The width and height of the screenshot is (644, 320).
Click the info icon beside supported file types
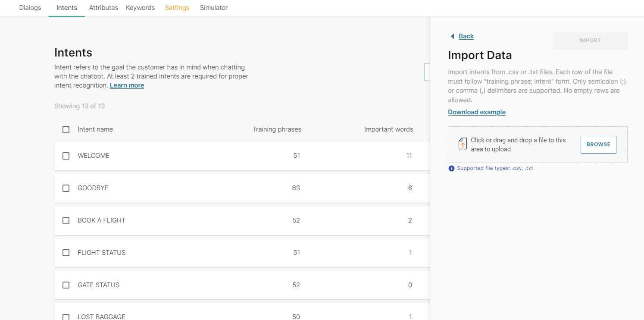tap(451, 168)
